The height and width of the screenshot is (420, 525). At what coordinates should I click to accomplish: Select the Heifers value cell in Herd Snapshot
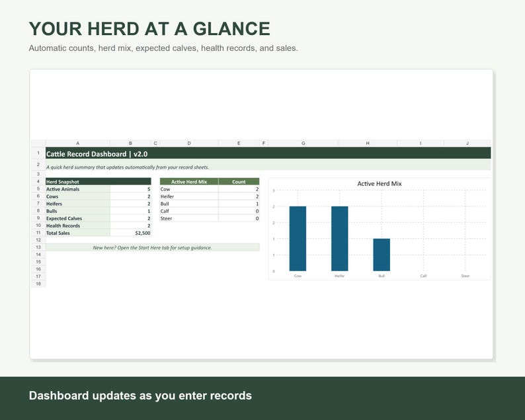coord(130,204)
